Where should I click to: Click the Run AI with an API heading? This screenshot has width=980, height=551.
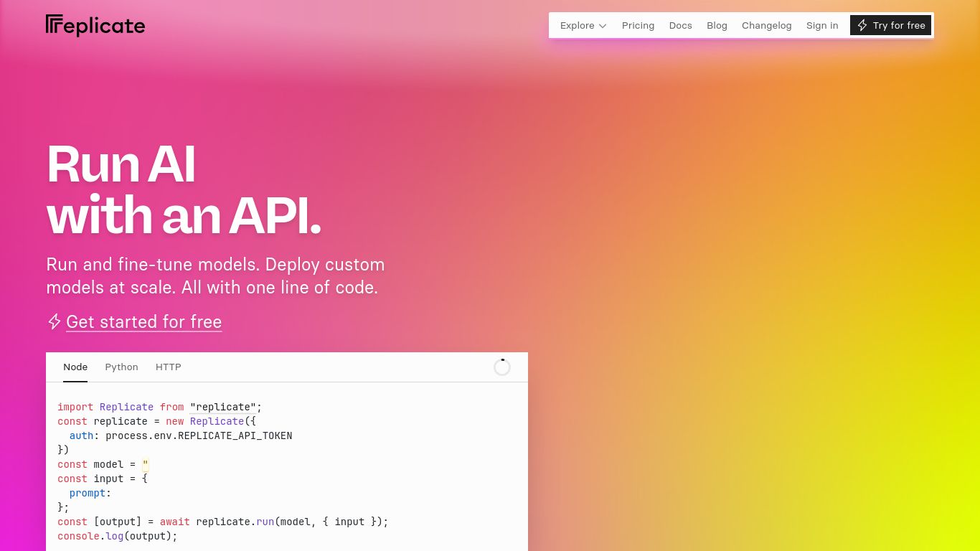pyautogui.click(x=184, y=189)
